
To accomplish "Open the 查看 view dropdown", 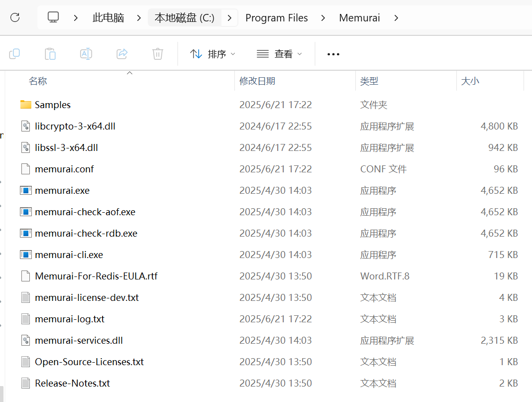I will pos(279,54).
